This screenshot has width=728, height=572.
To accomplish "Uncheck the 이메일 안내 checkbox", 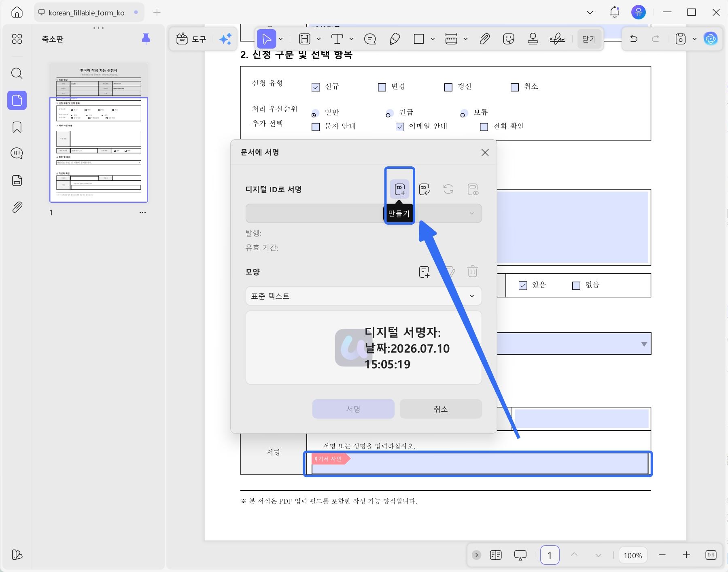I will coord(400,127).
